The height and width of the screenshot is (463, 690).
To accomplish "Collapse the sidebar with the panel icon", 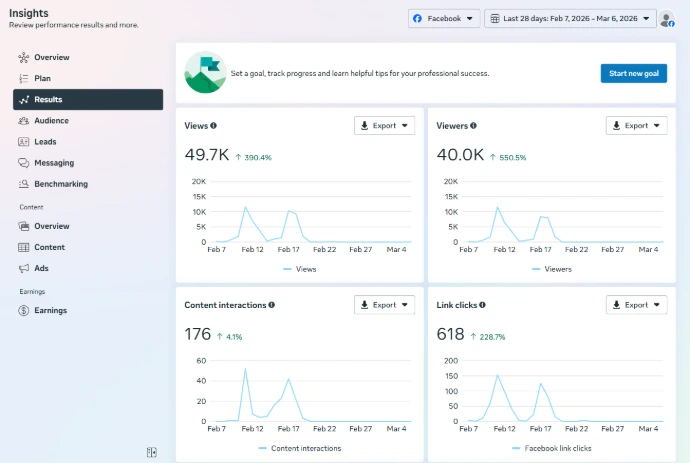I will [x=151, y=452].
